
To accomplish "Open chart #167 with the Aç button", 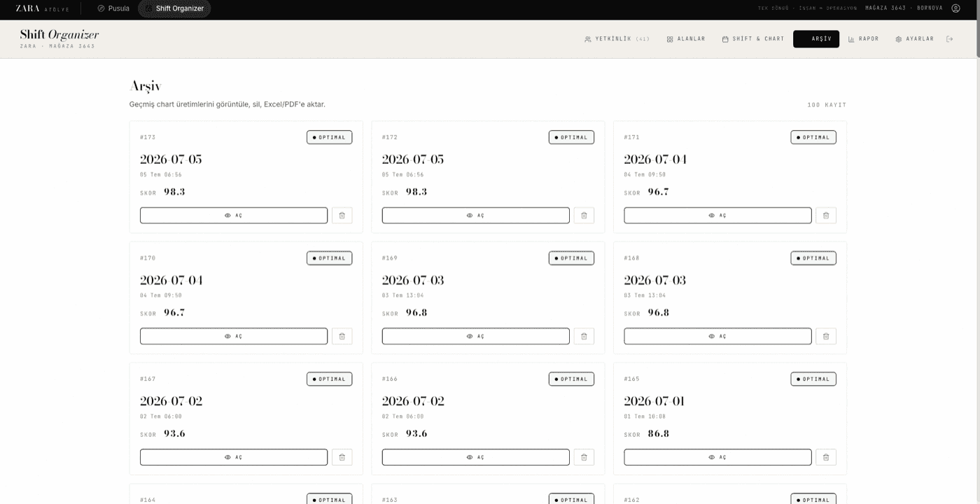I will pos(234,457).
